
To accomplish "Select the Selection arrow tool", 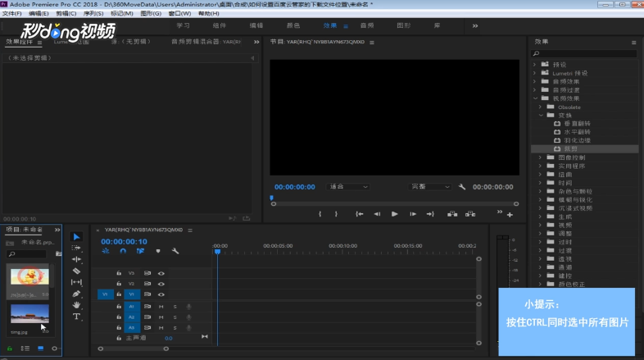I will [x=76, y=237].
